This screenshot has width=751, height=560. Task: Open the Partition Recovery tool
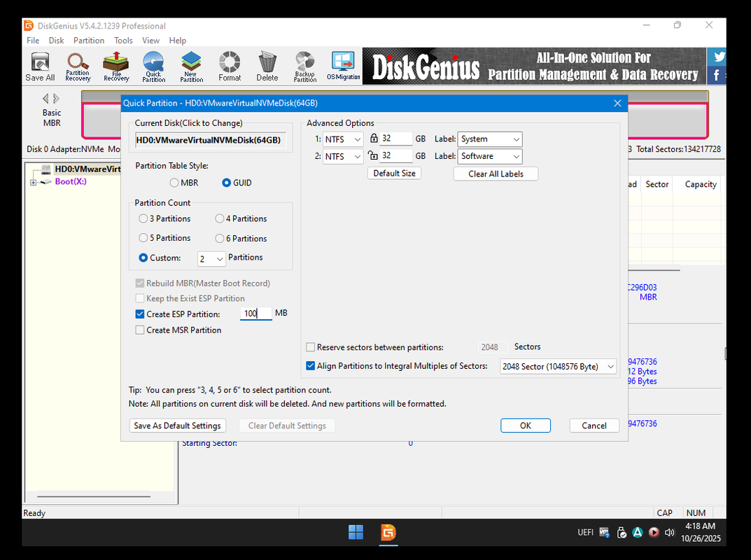coord(78,66)
